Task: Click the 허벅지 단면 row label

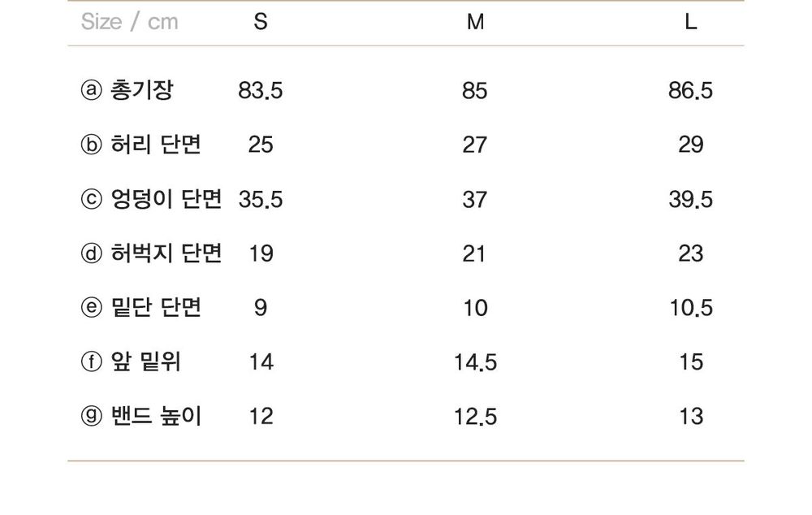Action: [x=166, y=253]
